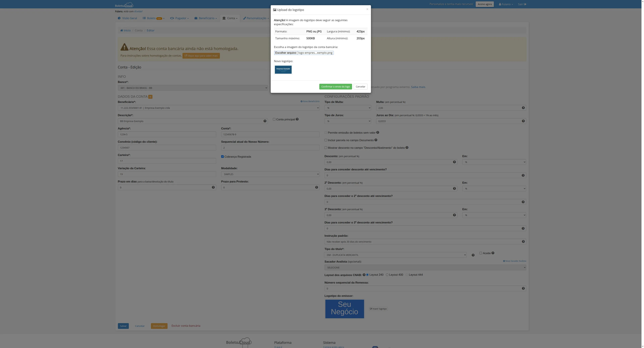Enable the Conta principal checkbox
This screenshot has width=644, height=348.
(274, 119)
